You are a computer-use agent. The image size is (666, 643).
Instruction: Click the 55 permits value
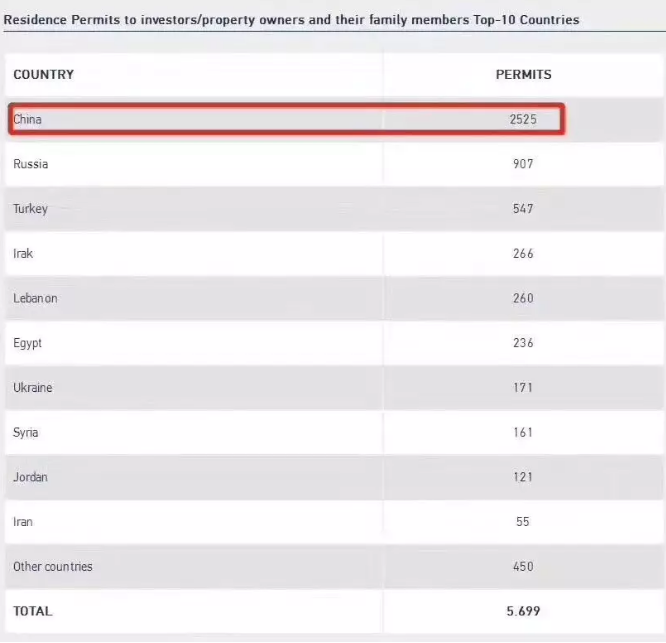tap(523, 522)
